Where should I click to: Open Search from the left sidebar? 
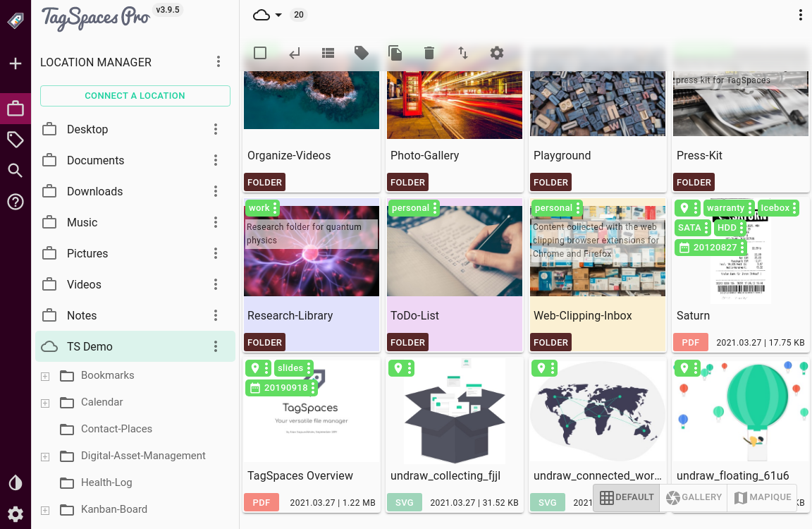(x=16, y=170)
